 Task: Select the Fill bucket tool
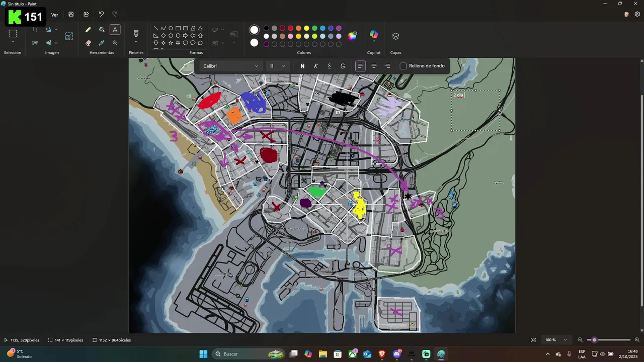102,30
